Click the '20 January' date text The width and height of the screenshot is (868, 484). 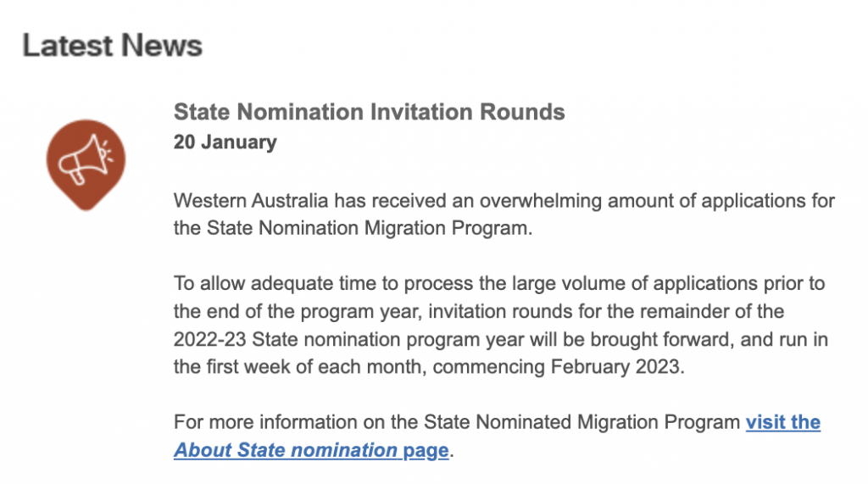(225, 142)
